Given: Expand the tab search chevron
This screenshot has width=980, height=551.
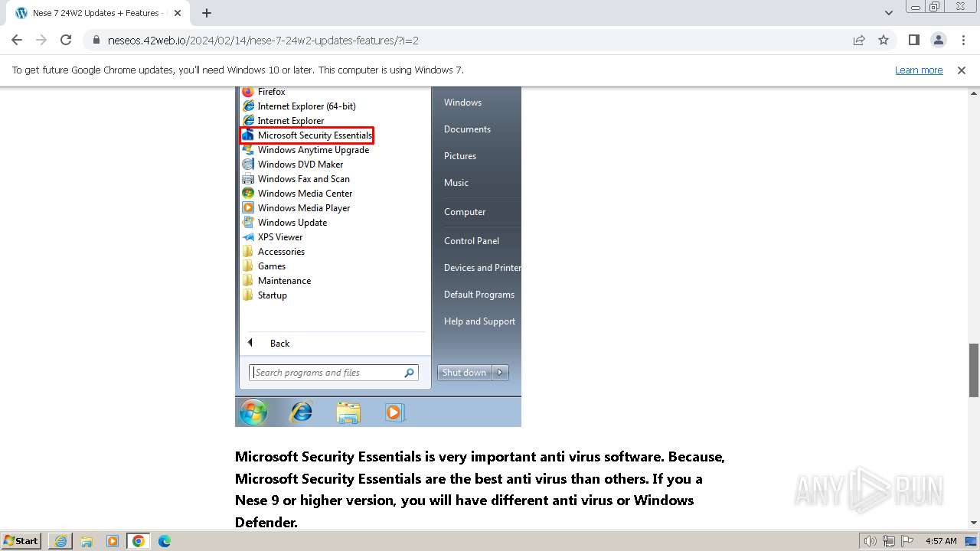Looking at the screenshot, I should point(889,13).
